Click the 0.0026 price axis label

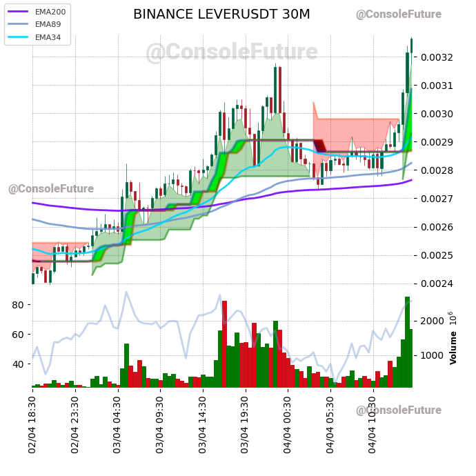437,227
